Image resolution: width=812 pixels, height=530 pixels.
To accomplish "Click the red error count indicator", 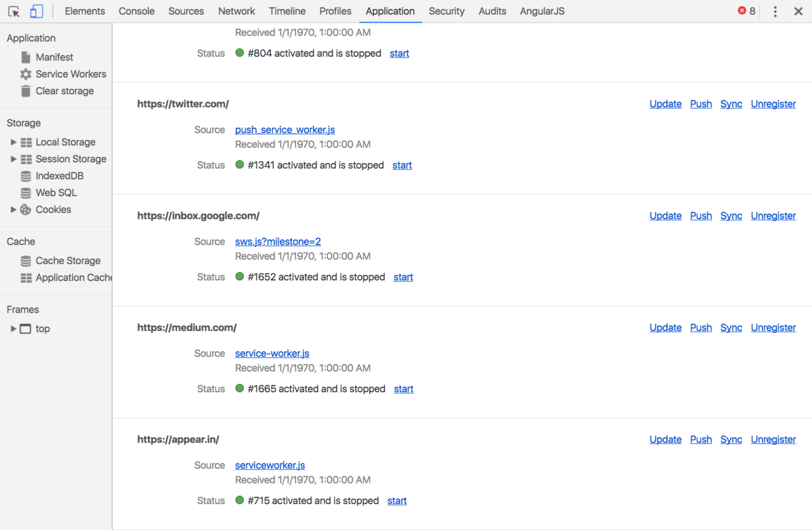I will coord(747,11).
